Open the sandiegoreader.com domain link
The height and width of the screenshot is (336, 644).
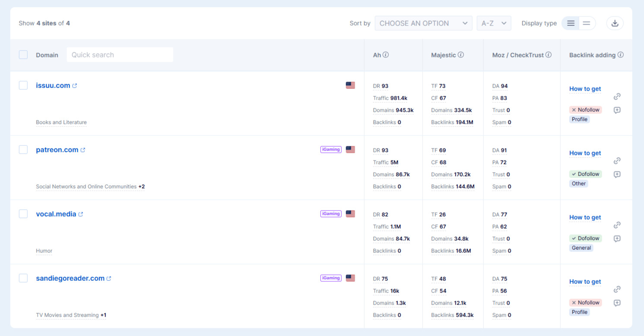70,278
